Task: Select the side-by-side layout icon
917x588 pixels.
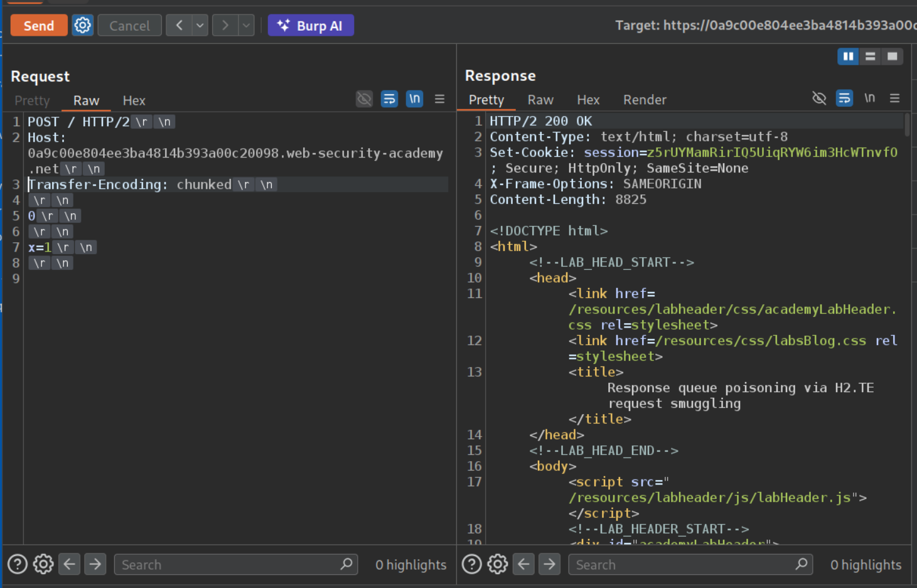Action: 848,56
